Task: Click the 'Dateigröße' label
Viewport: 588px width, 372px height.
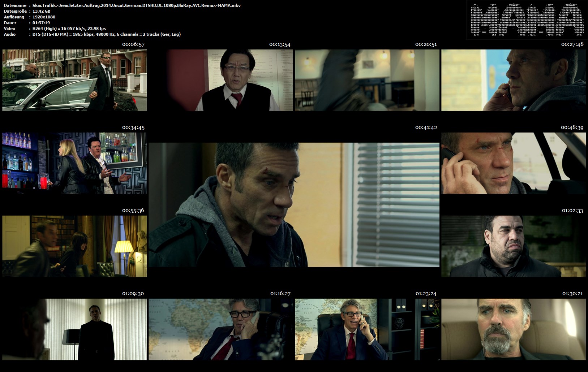Action: coord(14,11)
